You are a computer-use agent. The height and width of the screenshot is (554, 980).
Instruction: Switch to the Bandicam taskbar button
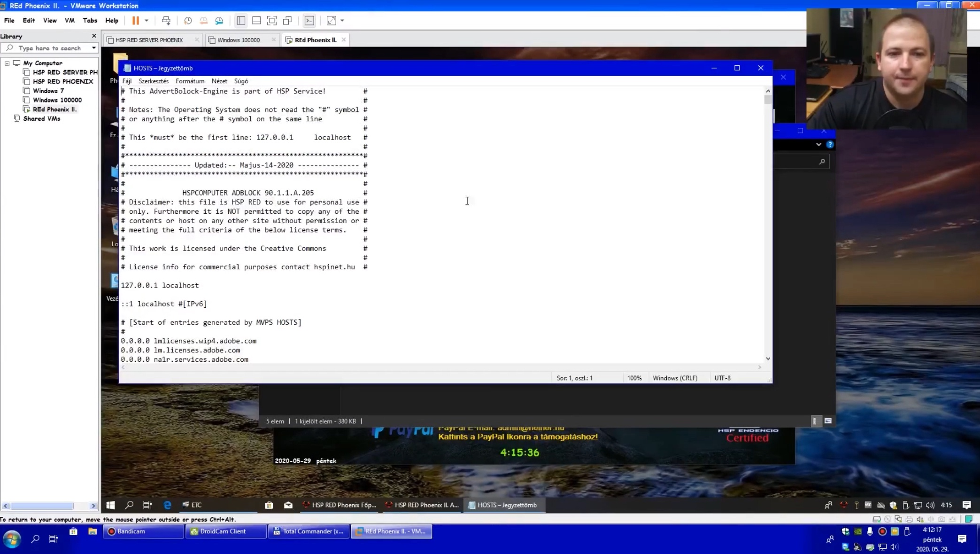143,531
